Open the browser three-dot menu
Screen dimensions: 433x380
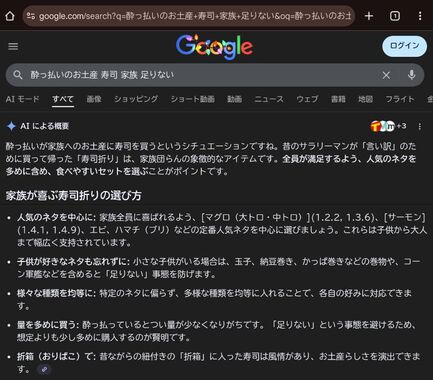pyautogui.click(x=420, y=16)
